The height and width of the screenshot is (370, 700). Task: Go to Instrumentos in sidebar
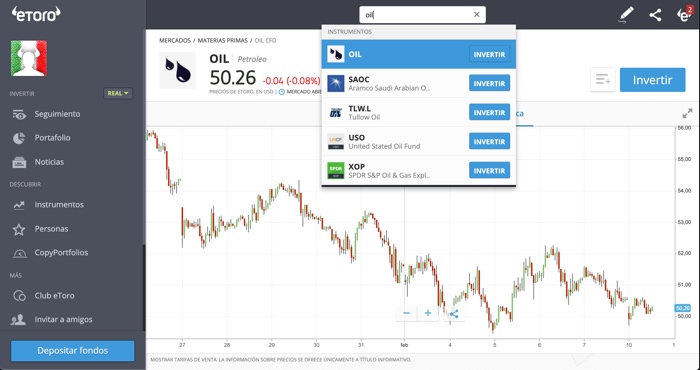click(59, 205)
